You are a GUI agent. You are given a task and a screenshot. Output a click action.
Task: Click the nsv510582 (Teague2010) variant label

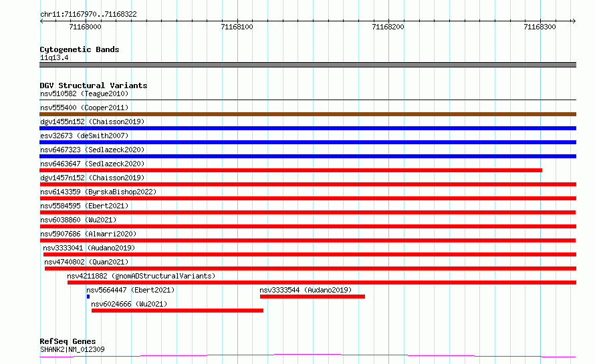[x=84, y=94]
